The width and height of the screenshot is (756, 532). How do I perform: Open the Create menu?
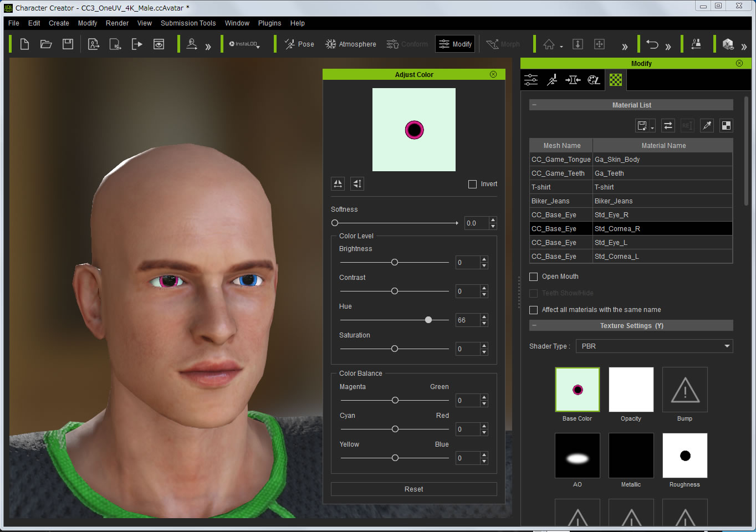tap(59, 23)
